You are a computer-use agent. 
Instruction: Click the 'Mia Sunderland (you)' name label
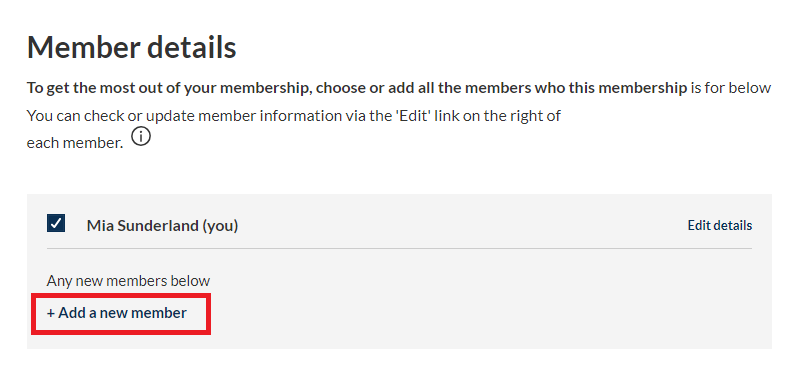162,226
